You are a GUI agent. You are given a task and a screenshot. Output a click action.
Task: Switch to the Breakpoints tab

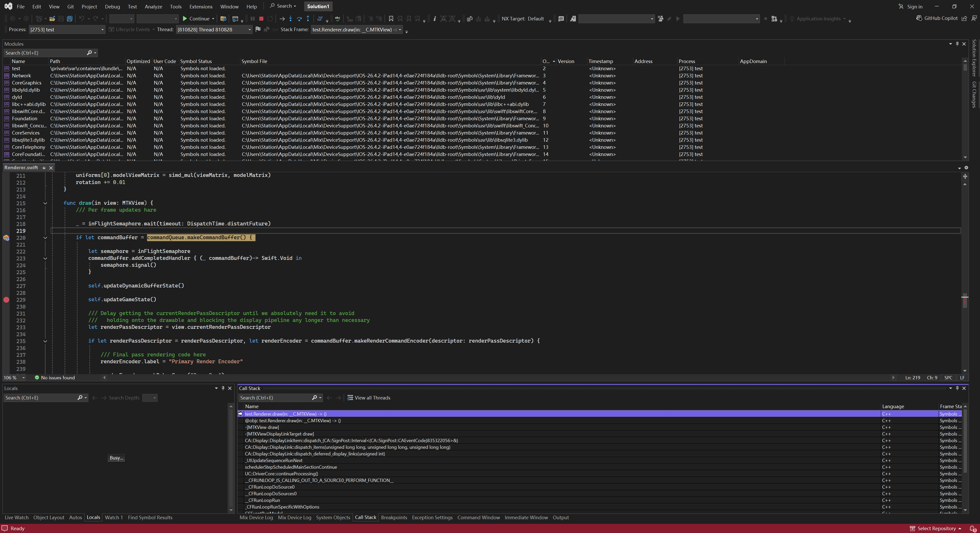(x=394, y=517)
